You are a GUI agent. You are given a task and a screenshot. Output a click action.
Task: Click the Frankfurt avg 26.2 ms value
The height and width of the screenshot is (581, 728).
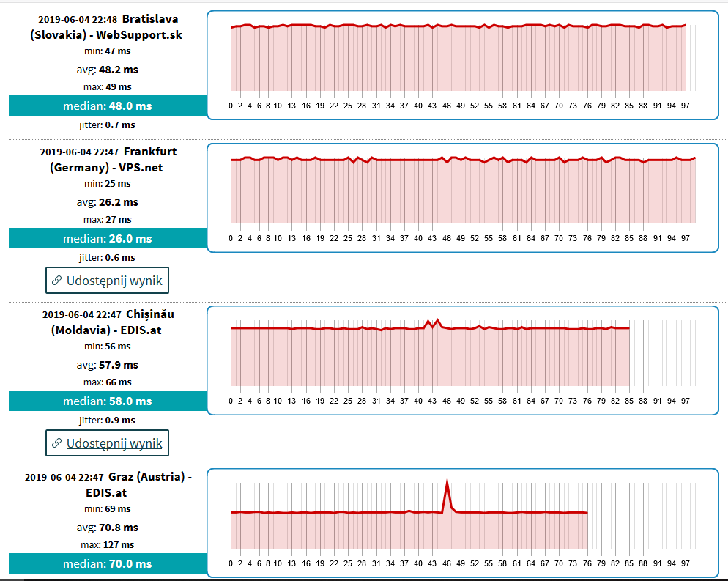[118, 202]
